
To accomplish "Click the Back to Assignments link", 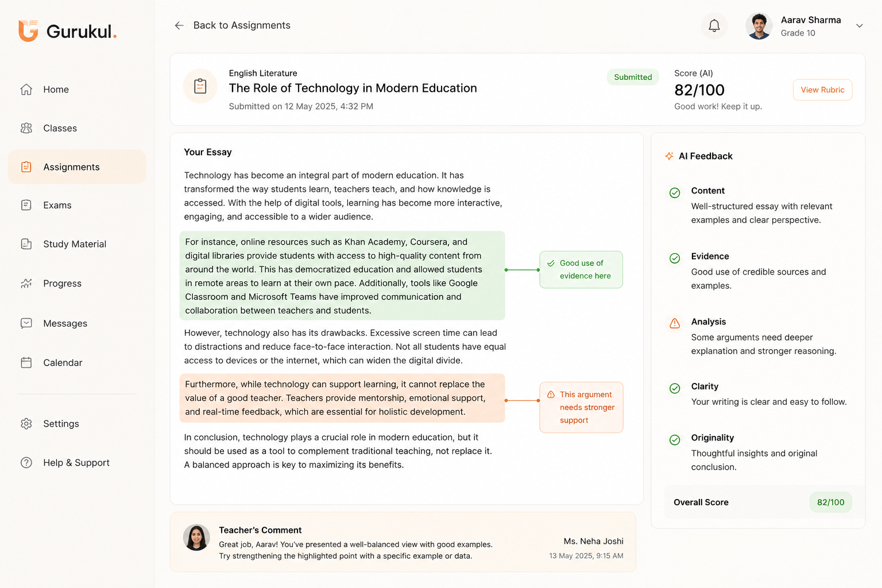I will 242,25.
